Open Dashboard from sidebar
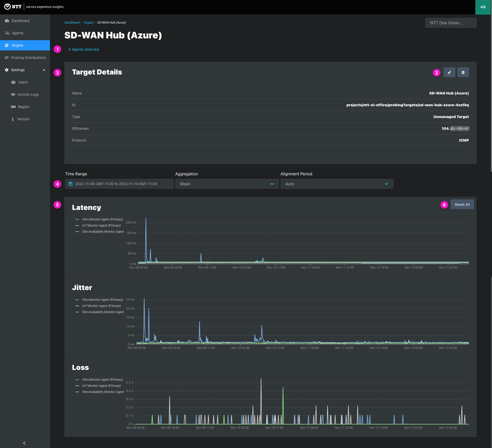 (x=25, y=21)
